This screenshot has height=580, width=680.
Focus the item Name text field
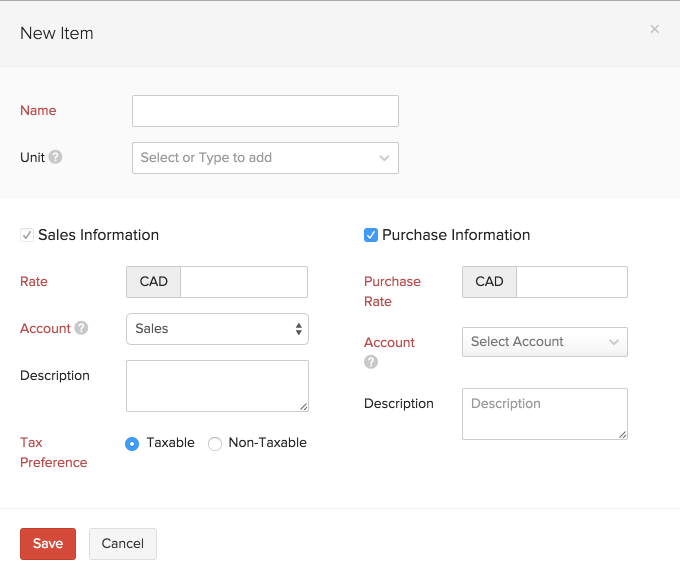click(265, 111)
